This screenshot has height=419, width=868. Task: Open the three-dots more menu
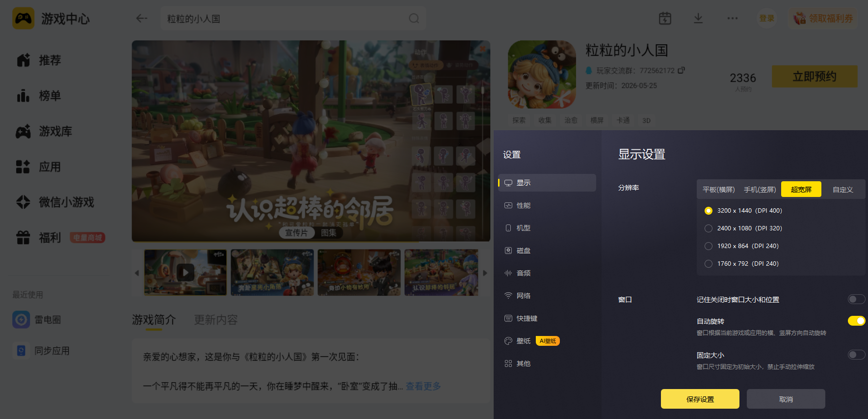click(x=733, y=19)
